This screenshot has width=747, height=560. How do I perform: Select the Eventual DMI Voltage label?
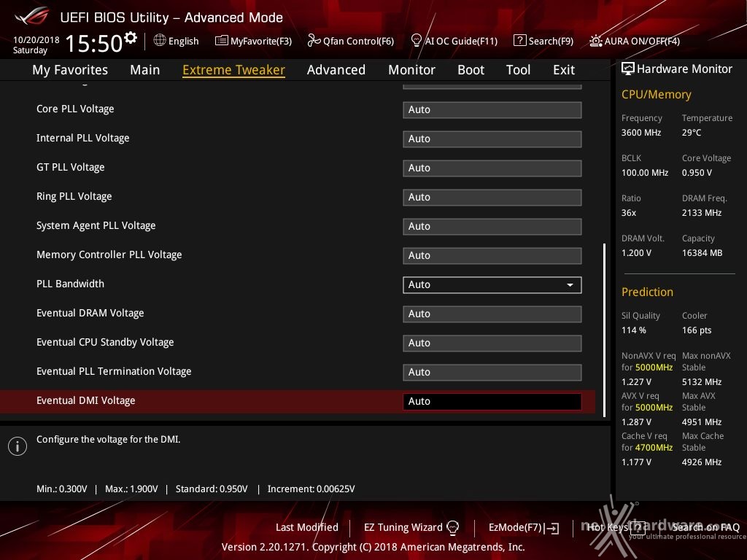click(86, 400)
